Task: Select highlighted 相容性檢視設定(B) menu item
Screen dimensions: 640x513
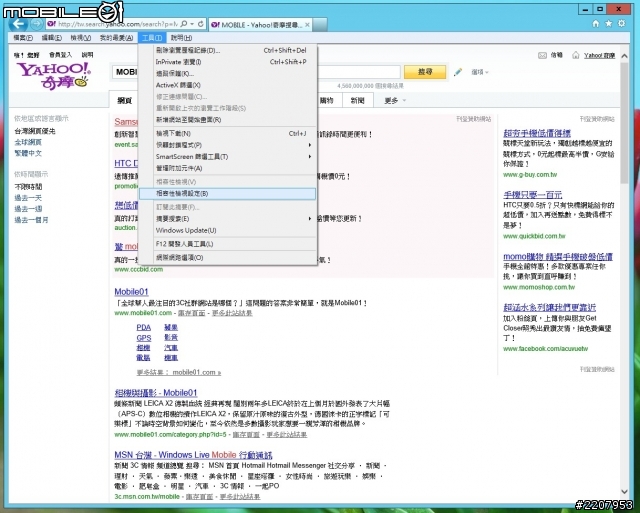Action: click(228, 193)
